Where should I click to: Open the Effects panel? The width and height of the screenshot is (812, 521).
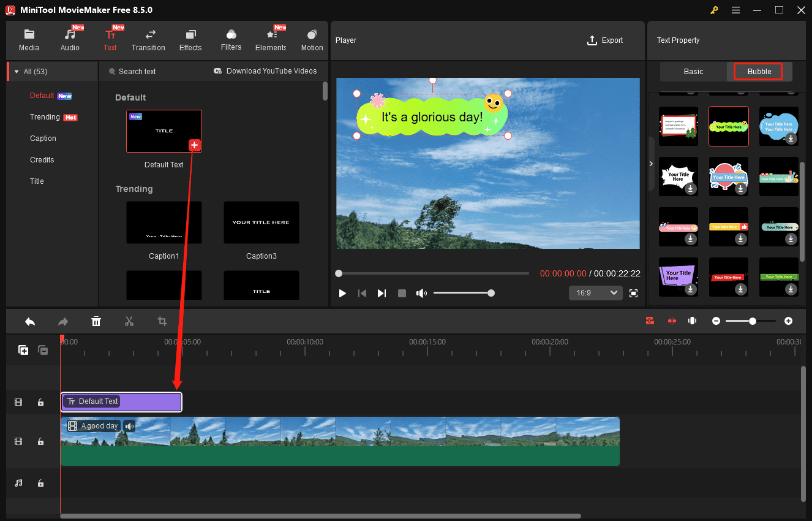pyautogui.click(x=190, y=40)
